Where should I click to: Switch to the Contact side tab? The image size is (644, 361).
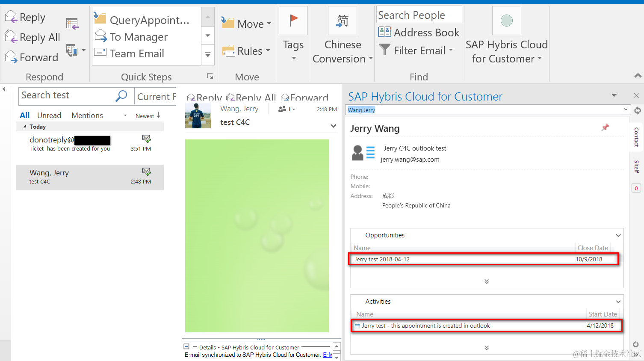(636, 137)
